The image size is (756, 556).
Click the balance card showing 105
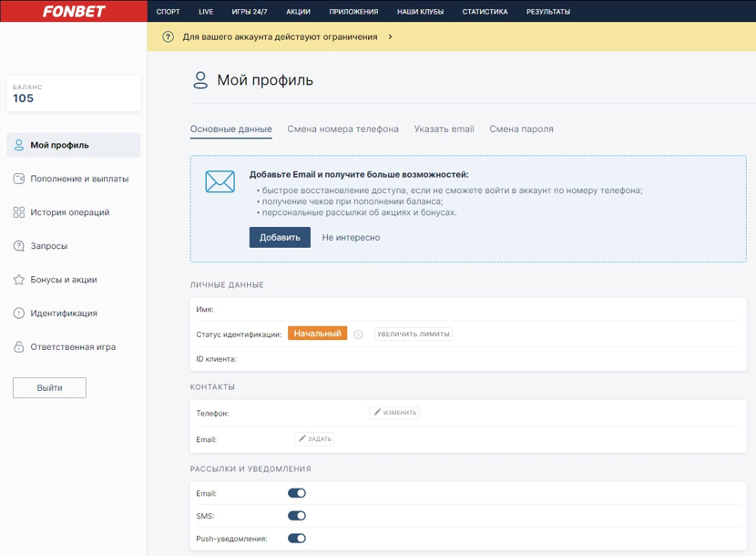[x=73, y=93]
